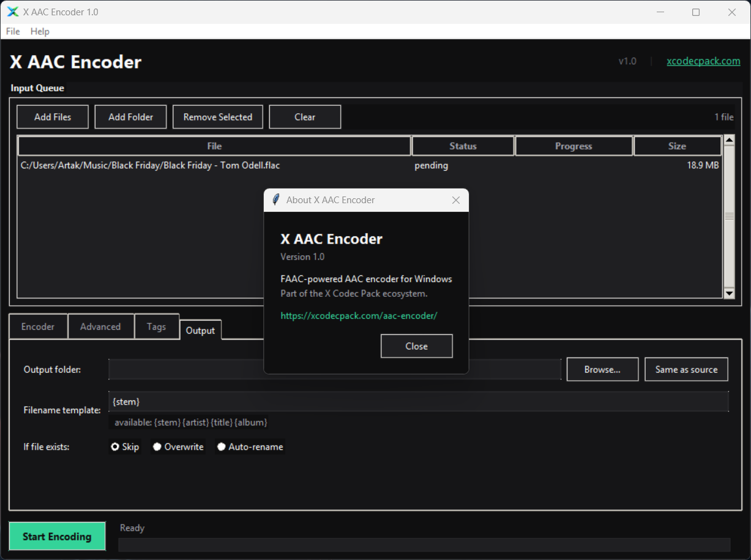Switch to the Advanced tab
Image resolution: width=751 pixels, height=560 pixels.
pyautogui.click(x=100, y=326)
